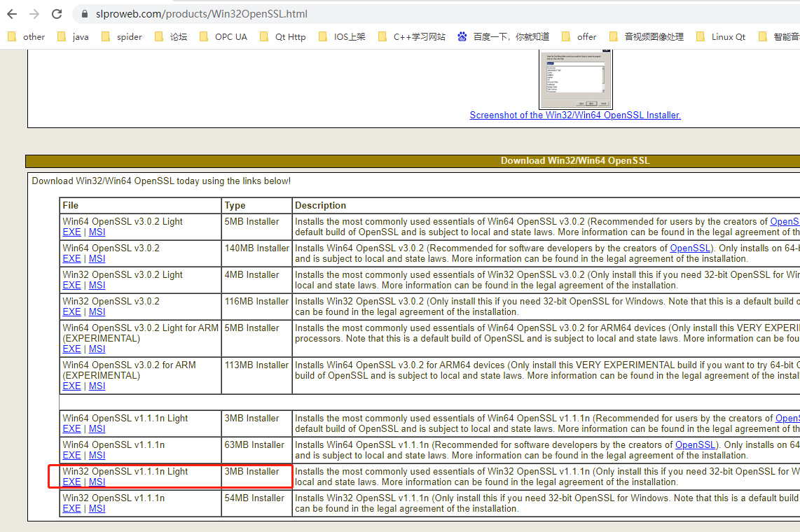Download MSI for Win32 OpenSSL v3.0.2 116MB

tap(97, 312)
